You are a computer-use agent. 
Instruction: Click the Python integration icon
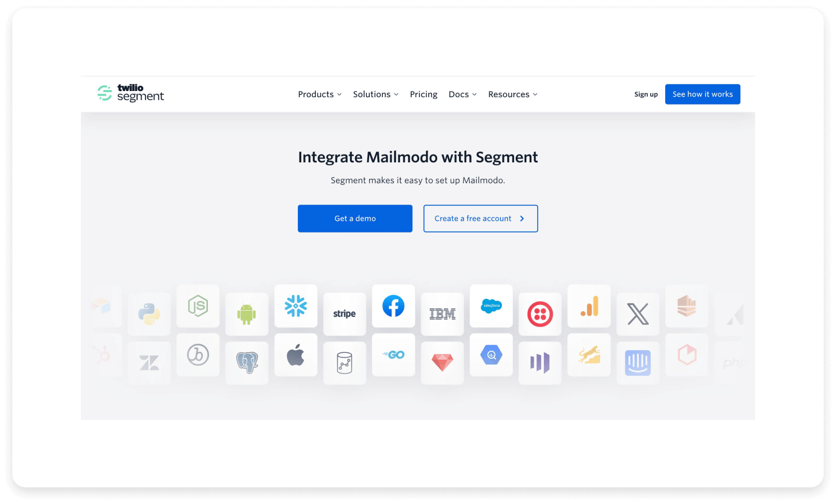coord(149,314)
